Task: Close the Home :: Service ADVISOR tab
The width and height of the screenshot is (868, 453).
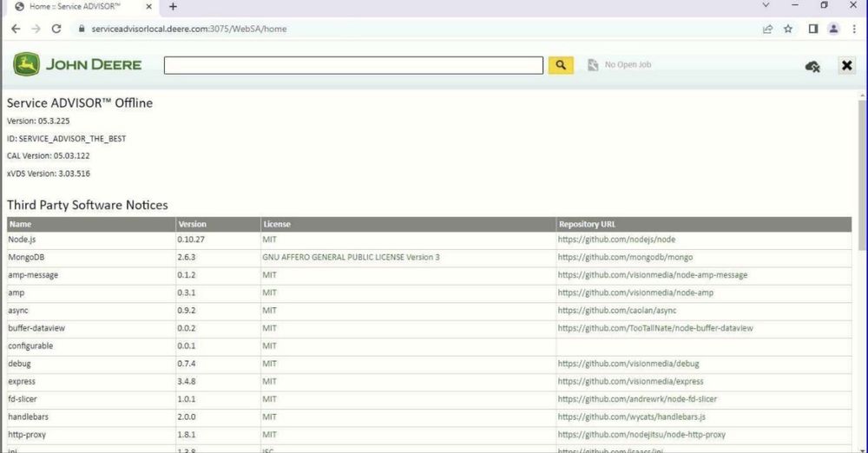Action: 148,7
